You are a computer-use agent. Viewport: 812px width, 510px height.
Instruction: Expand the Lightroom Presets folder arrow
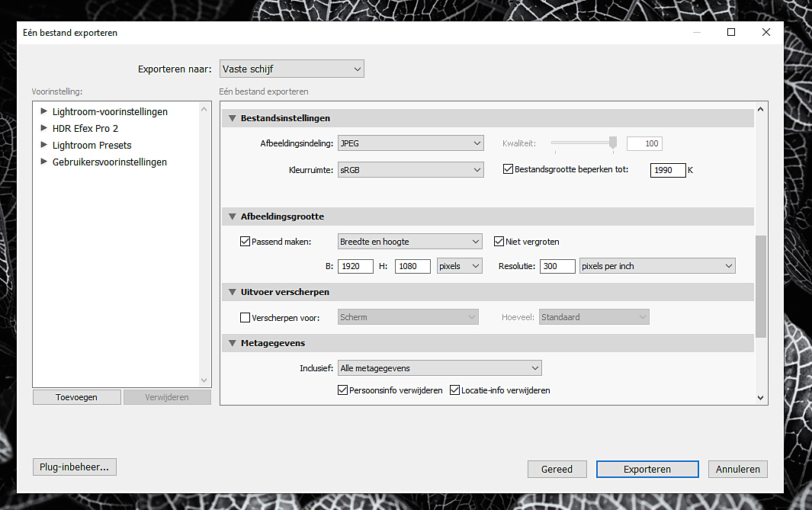(44, 145)
